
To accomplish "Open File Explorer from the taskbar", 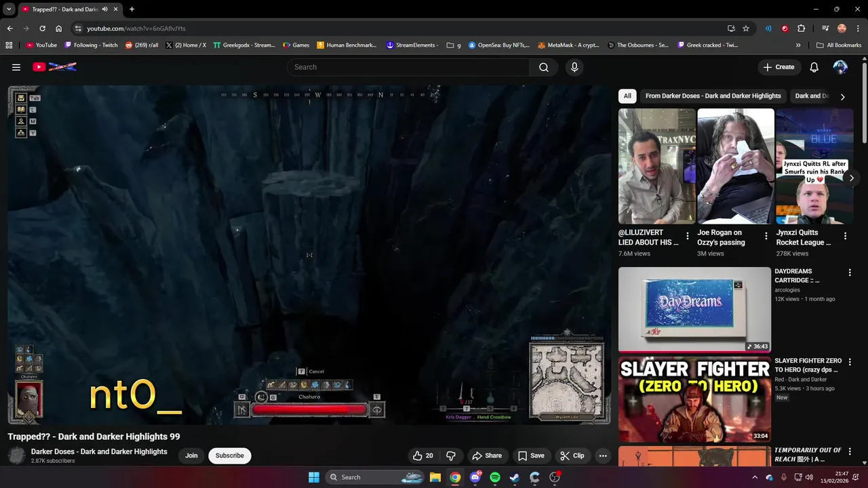I will click(x=435, y=477).
